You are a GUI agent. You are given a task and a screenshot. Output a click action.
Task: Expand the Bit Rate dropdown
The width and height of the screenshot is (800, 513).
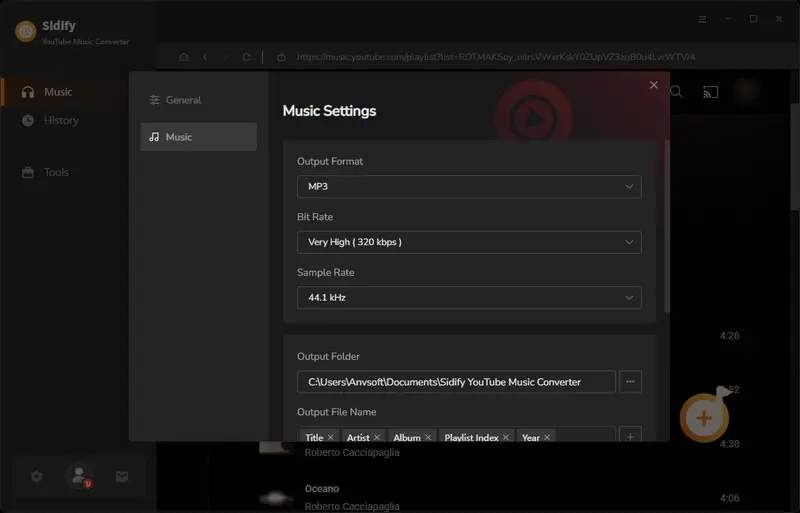[x=469, y=242]
